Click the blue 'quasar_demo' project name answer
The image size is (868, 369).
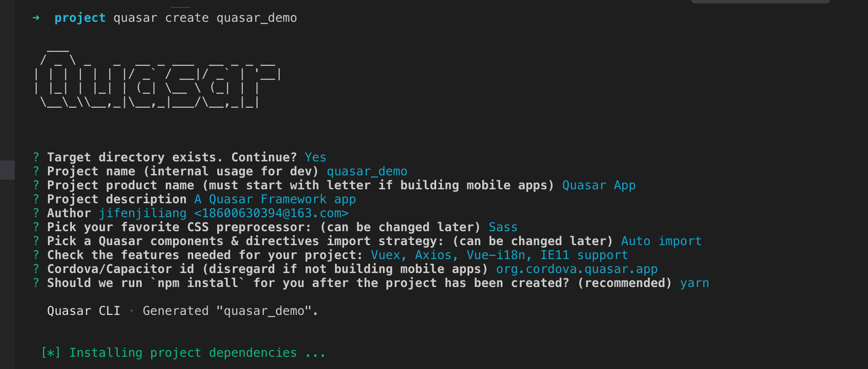367,171
